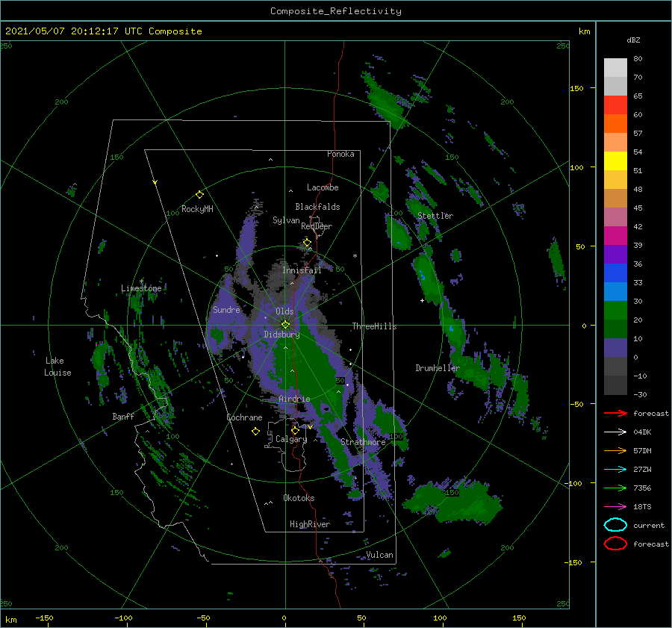Click the Didsbury town label
The width and height of the screenshot is (672, 628).
(x=281, y=335)
